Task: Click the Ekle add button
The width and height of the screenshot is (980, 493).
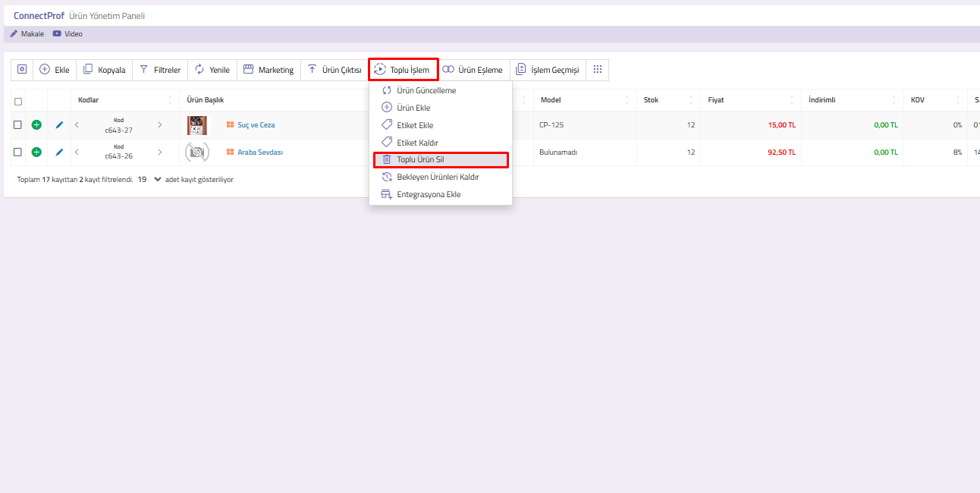Action: pyautogui.click(x=55, y=70)
